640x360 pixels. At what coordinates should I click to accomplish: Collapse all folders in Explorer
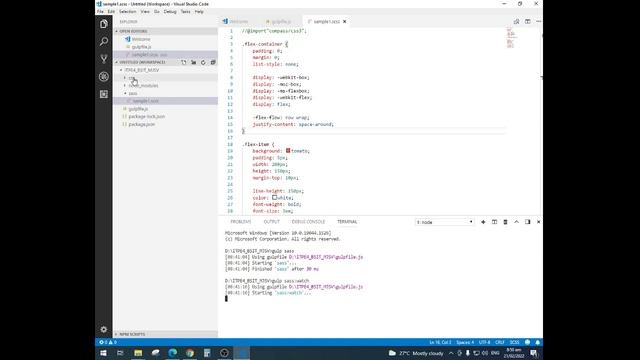(213, 62)
